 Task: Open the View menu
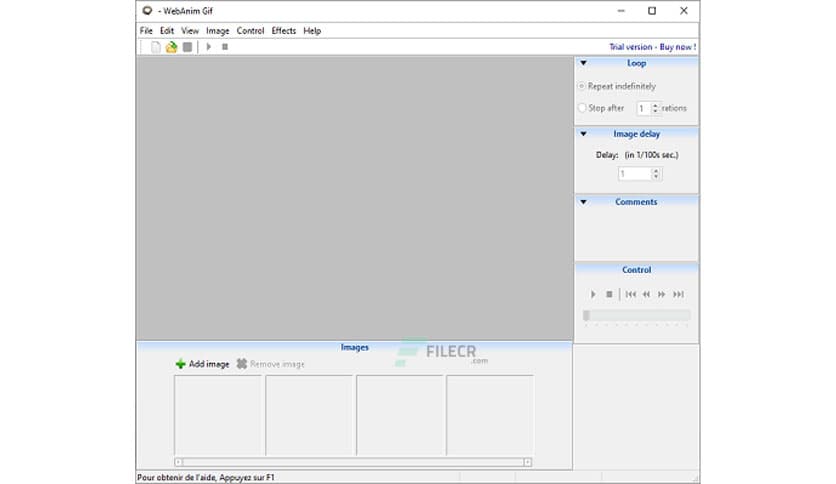(x=190, y=31)
